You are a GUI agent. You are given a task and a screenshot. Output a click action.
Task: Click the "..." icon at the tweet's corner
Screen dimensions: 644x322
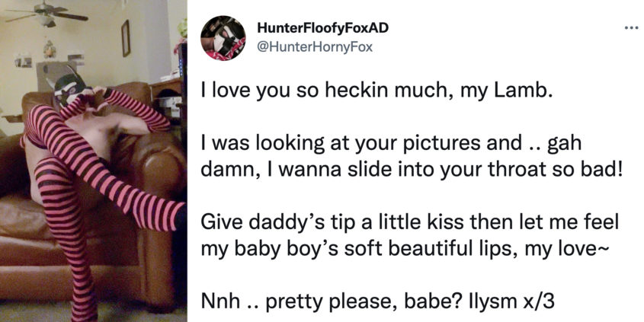tap(632, 28)
